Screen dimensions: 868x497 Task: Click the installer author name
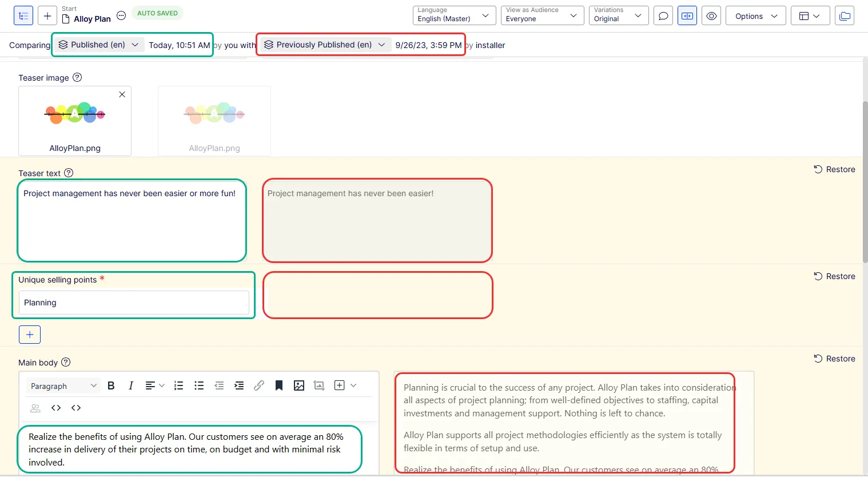pyautogui.click(x=491, y=45)
